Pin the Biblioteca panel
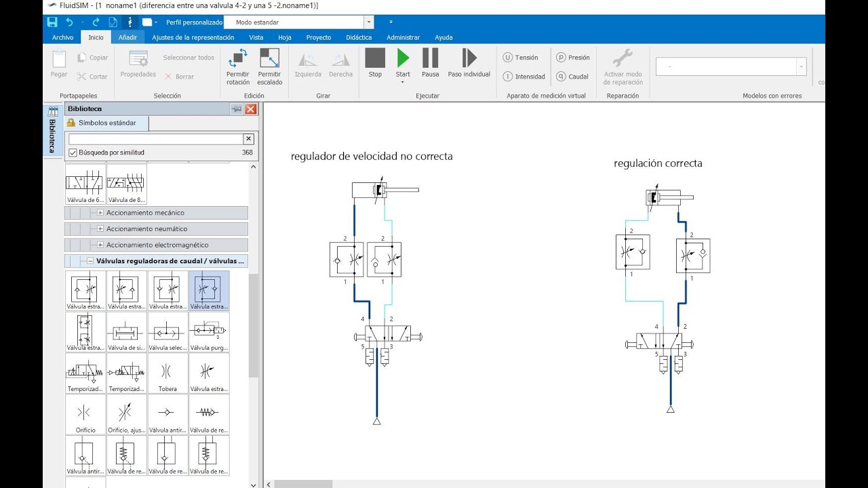This screenshot has height=488, width=868. pyautogui.click(x=236, y=108)
